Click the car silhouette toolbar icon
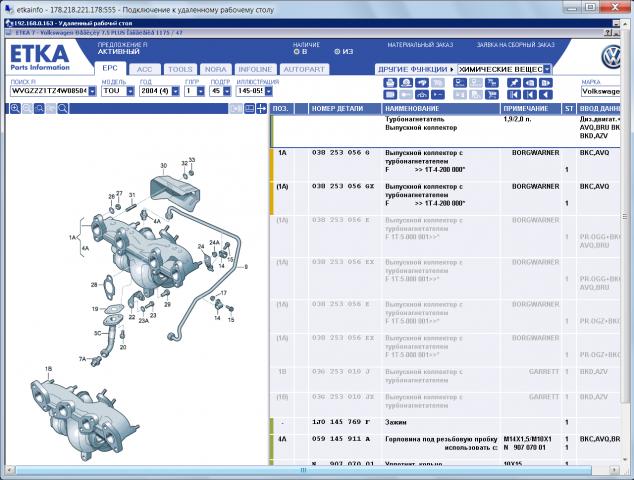The height and width of the screenshot is (480, 634). click(422, 95)
